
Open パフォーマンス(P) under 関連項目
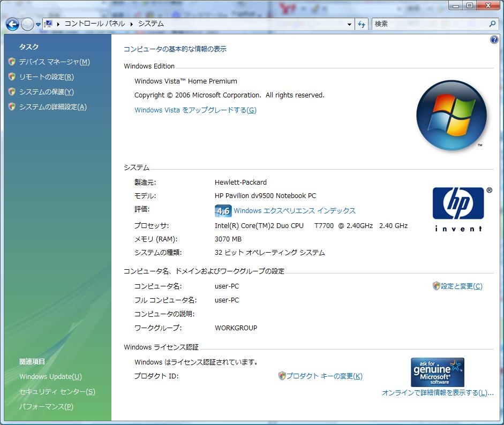[46, 407]
